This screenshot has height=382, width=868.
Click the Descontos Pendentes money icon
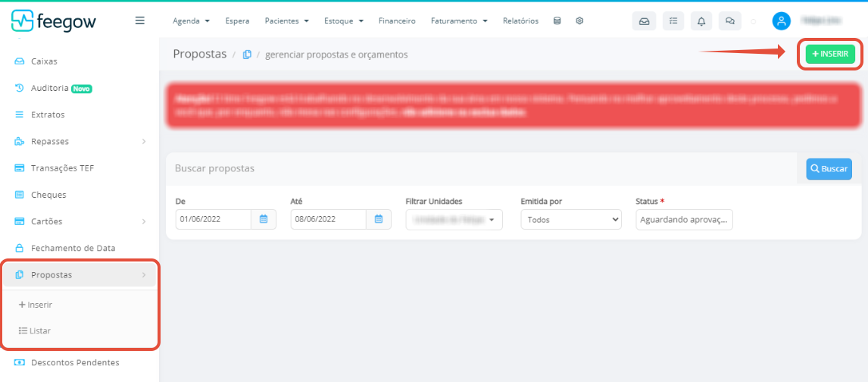tap(20, 362)
